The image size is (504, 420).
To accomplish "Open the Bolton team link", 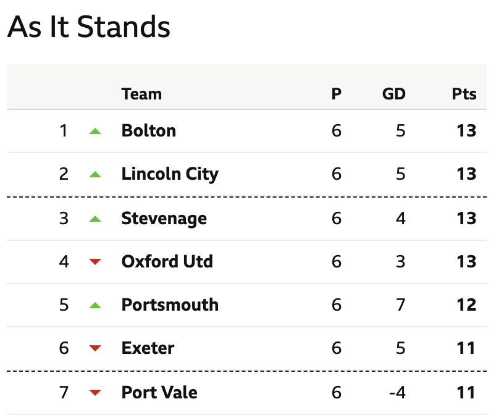I will click(x=148, y=131).
